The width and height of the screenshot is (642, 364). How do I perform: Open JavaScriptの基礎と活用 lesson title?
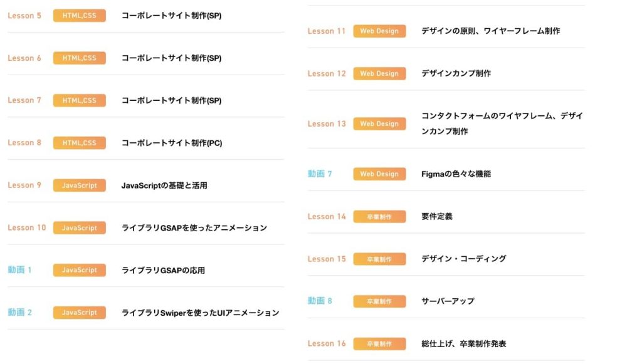tap(164, 185)
